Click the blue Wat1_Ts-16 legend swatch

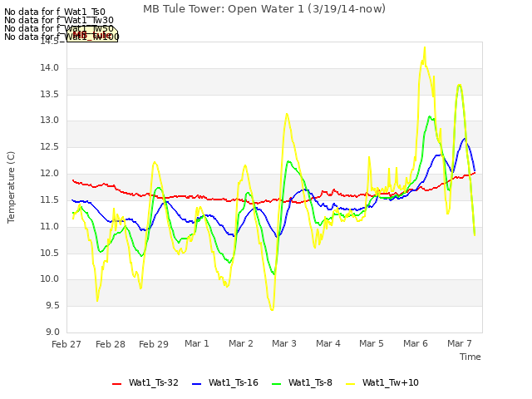pos(197,384)
